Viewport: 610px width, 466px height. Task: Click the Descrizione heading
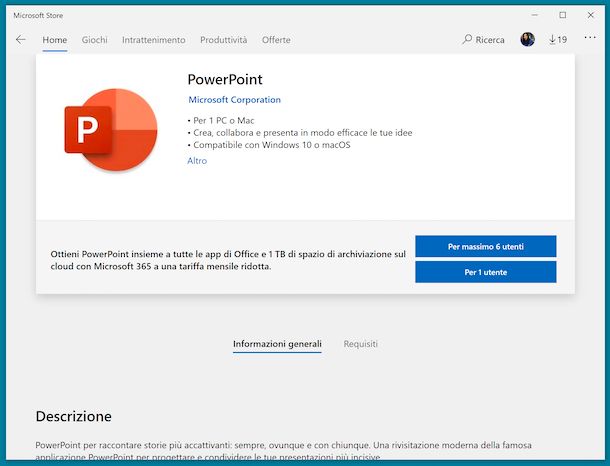click(x=74, y=416)
